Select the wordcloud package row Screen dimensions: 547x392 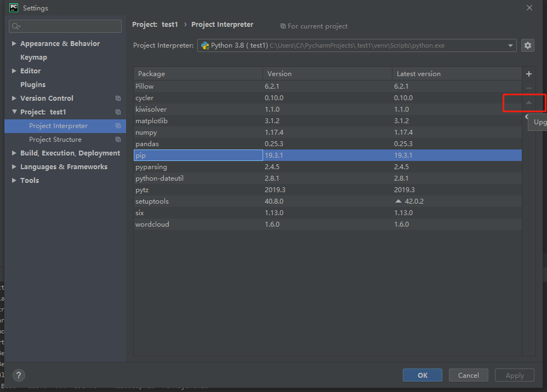[328, 224]
